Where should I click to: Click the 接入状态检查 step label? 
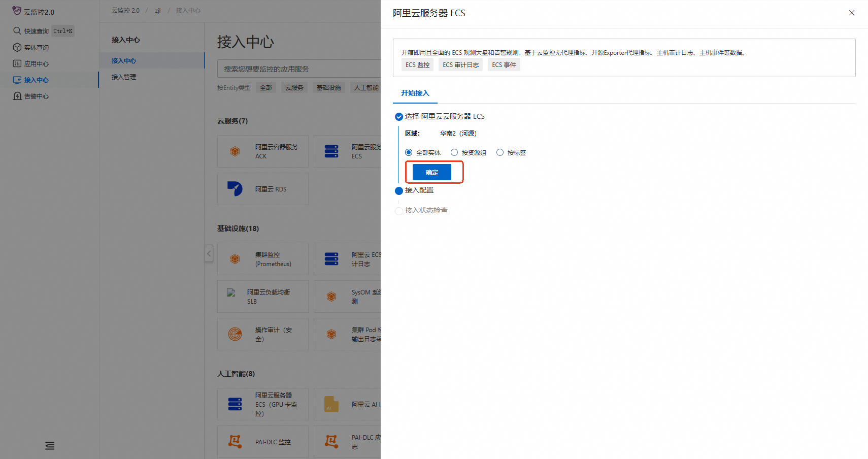[426, 210]
